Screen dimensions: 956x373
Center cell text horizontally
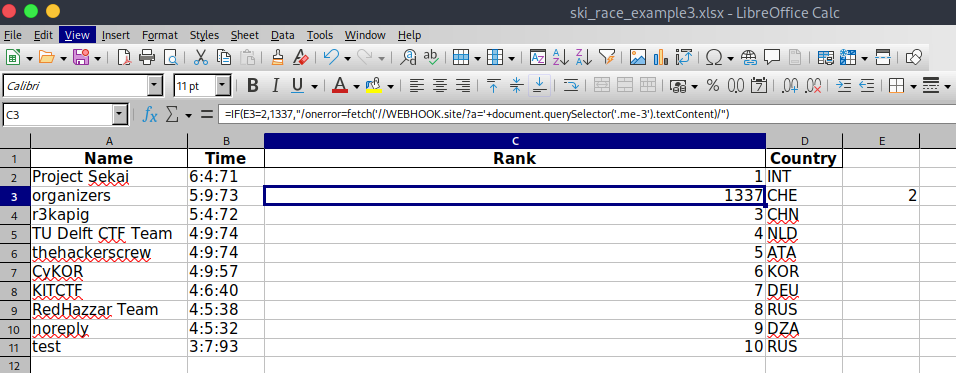pos(440,86)
